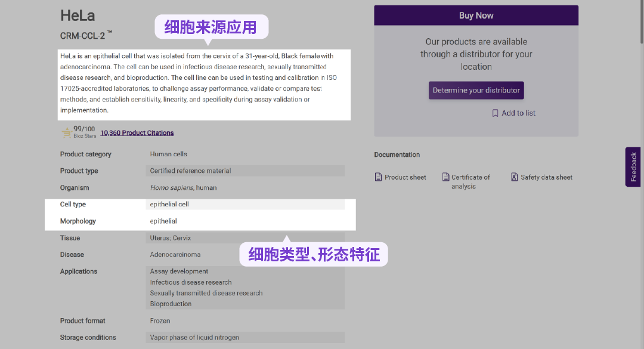Click the Add to list bookmark icon

[x=495, y=113]
